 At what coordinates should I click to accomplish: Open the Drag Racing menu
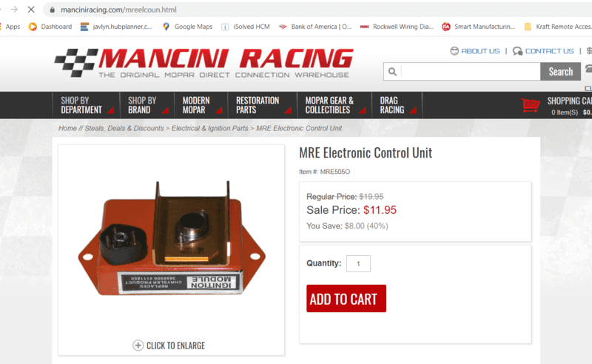coord(397,105)
